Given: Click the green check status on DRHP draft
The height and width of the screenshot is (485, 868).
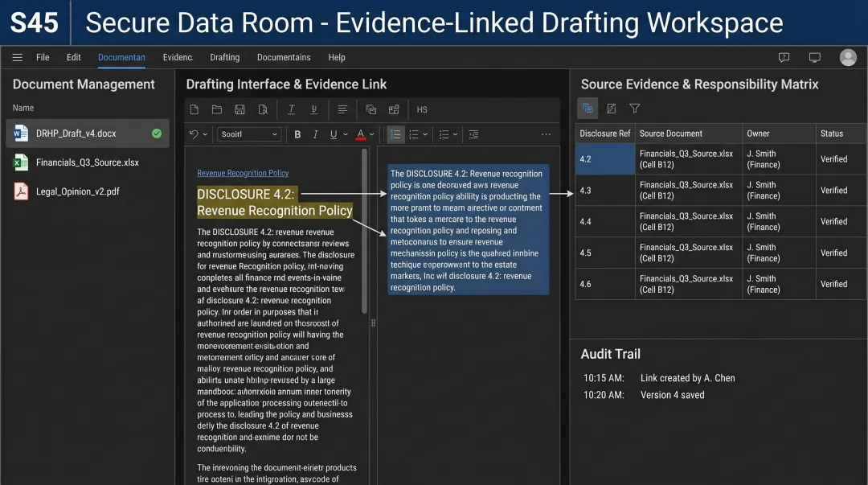Looking at the screenshot, I should click(157, 134).
